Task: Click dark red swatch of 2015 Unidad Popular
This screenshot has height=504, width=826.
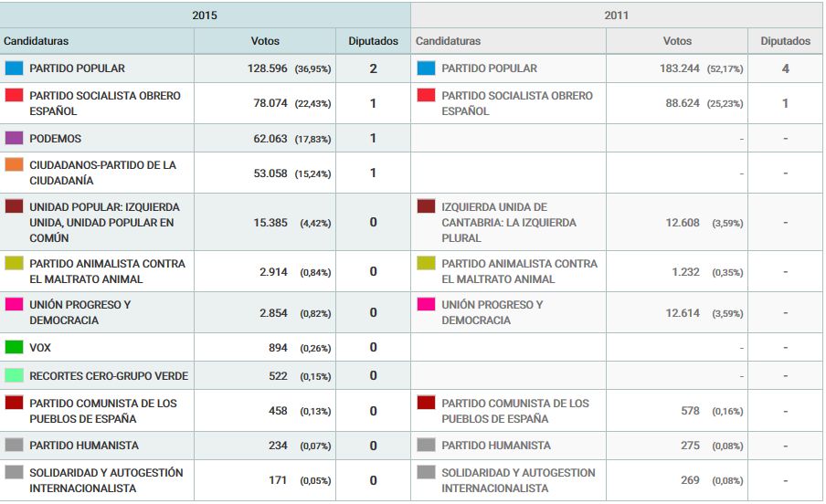Action: (15, 206)
